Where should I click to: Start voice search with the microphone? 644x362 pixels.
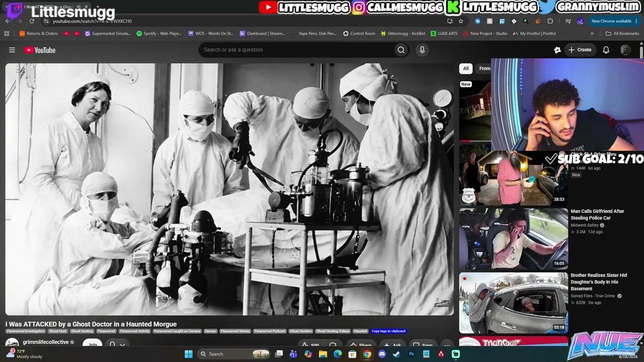point(422,50)
